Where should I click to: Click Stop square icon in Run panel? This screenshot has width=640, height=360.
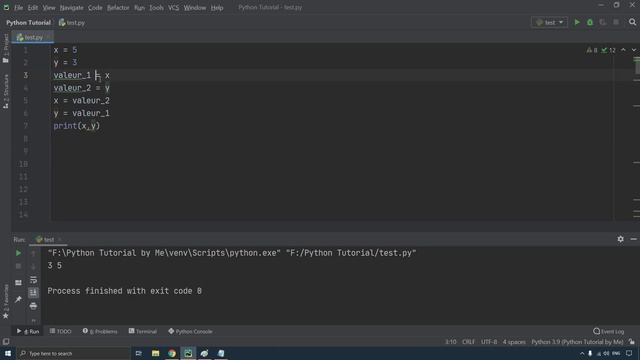[x=18, y=266]
